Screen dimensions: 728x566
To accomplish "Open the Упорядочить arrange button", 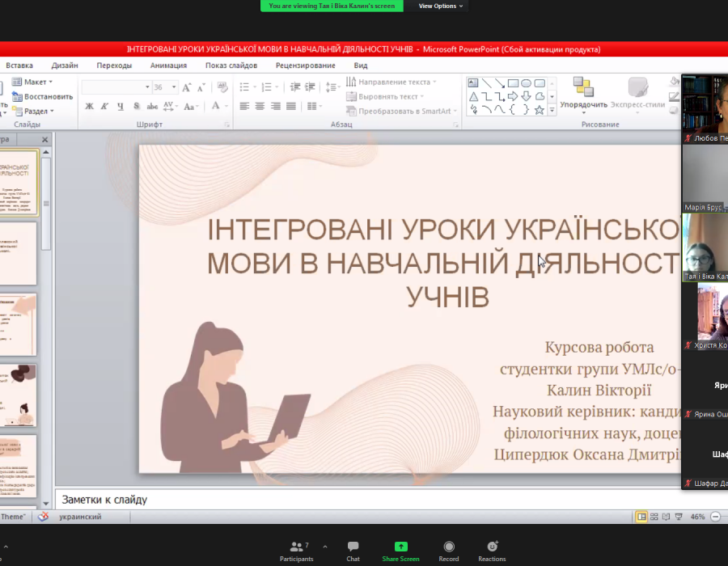I will pos(583,93).
